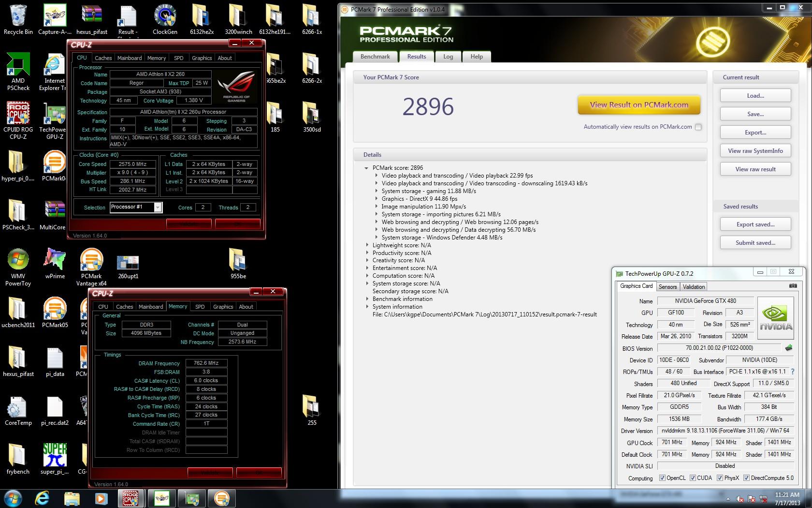Click the Submit saved... button
This screenshot has height=508, width=812.
click(x=755, y=243)
